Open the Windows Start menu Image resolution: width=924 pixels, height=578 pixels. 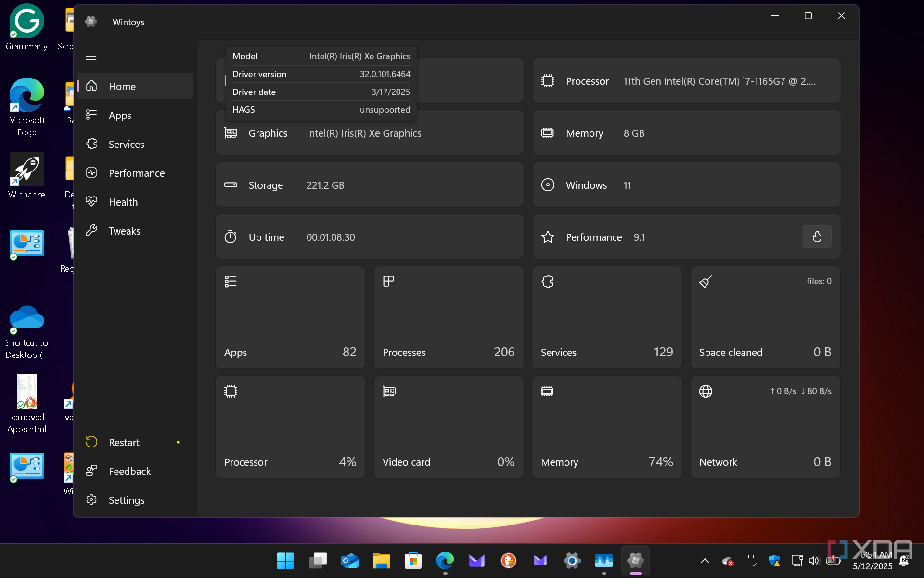click(x=285, y=561)
